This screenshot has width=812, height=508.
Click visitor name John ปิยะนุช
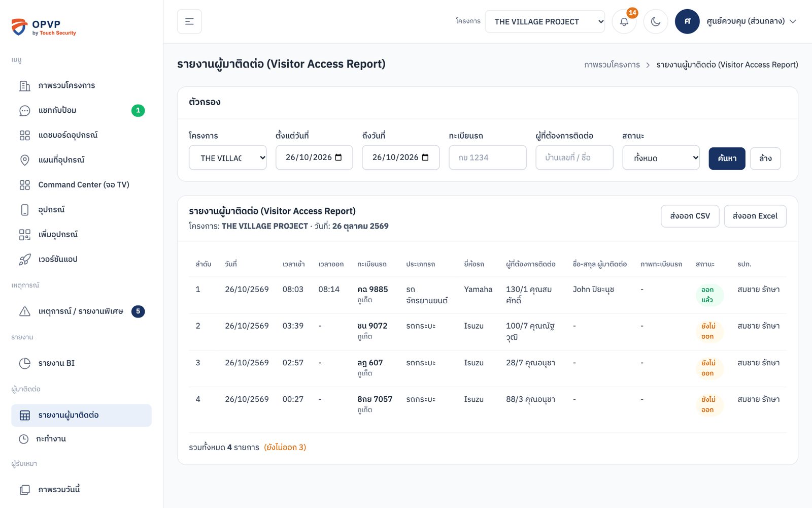point(593,289)
